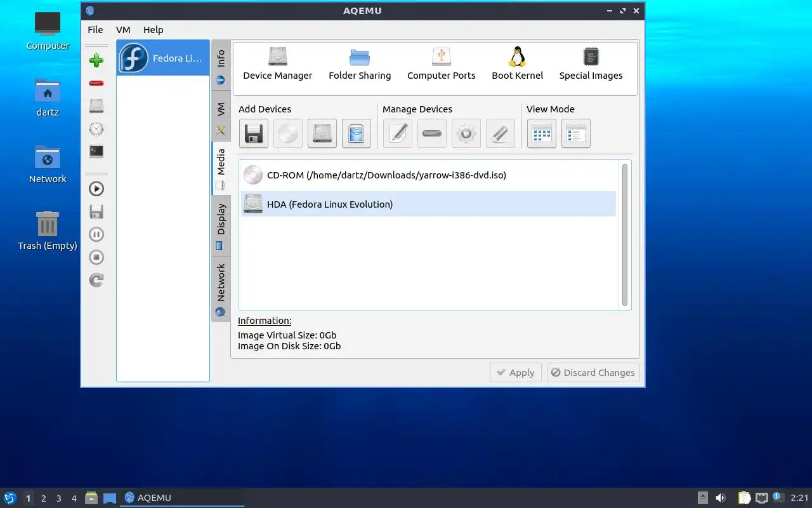Switch to the Info side tab
The width and height of the screenshot is (812, 508).
point(221,65)
